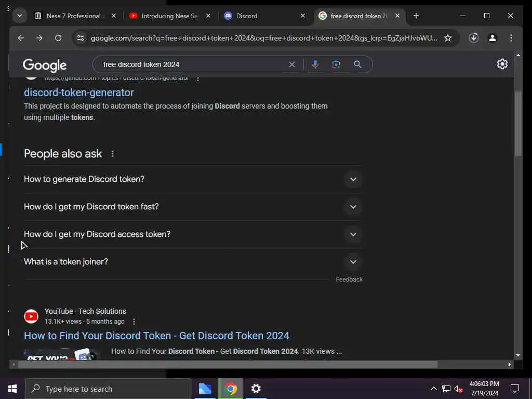This screenshot has height=399, width=532.
Task: Clear the Google search box text
Action: 292,64
